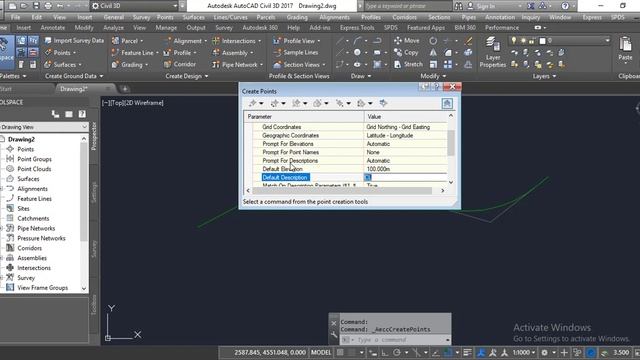Viewport: 640px width, 360px height.
Task: Expand the Create Ground Data panel
Action: coord(74,76)
